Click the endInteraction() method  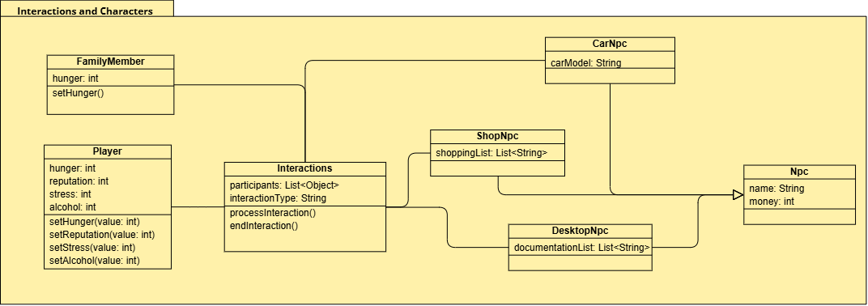tap(263, 226)
